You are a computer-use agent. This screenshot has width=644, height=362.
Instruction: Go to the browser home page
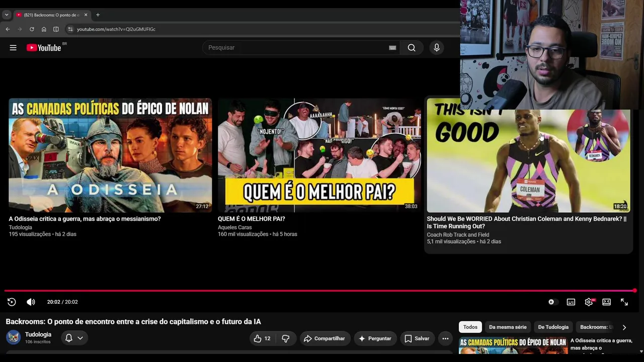click(44, 29)
